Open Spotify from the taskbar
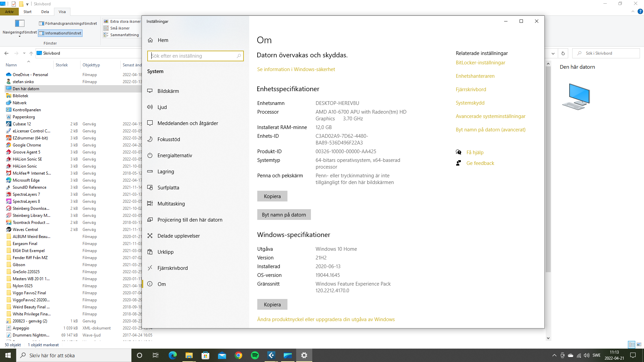The image size is (644, 362). tap(255, 355)
